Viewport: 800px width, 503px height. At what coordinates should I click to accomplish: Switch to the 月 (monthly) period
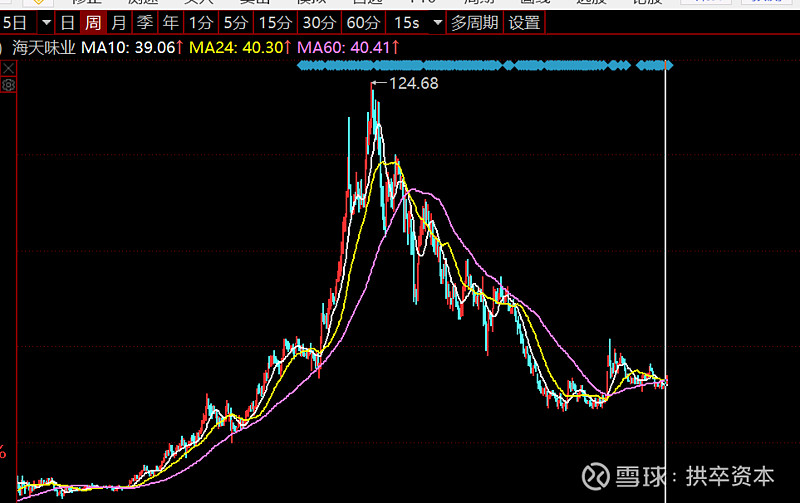tap(119, 23)
